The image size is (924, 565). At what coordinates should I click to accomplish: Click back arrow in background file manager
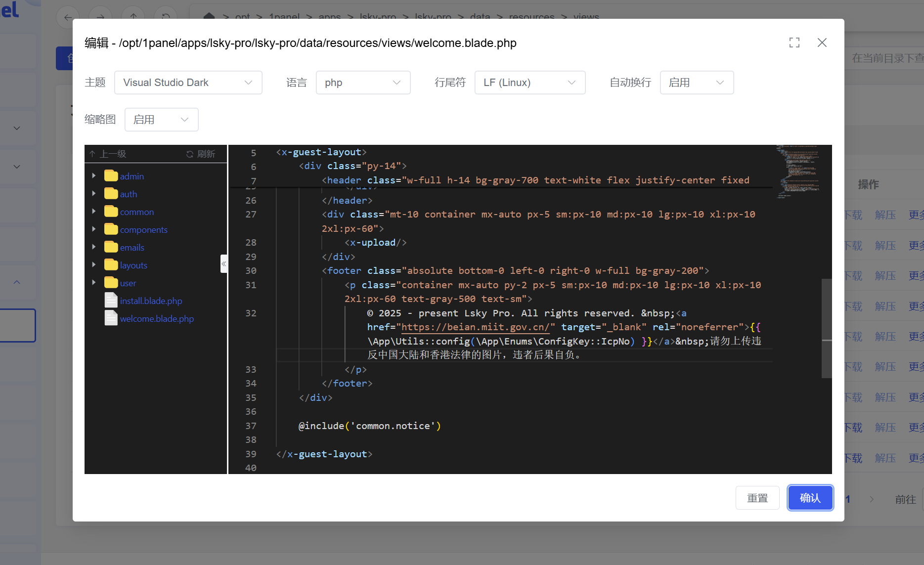click(x=68, y=18)
